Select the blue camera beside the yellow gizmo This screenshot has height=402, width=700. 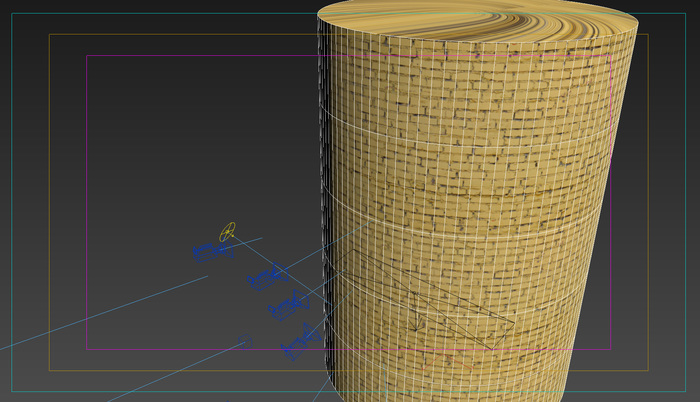212,252
